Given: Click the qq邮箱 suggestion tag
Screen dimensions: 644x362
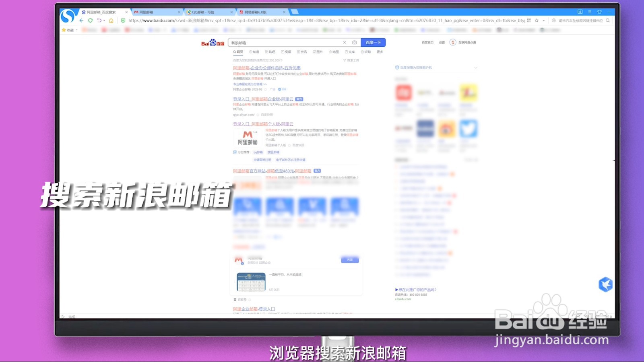Looking at the screenshot, I should pos(258,152).
